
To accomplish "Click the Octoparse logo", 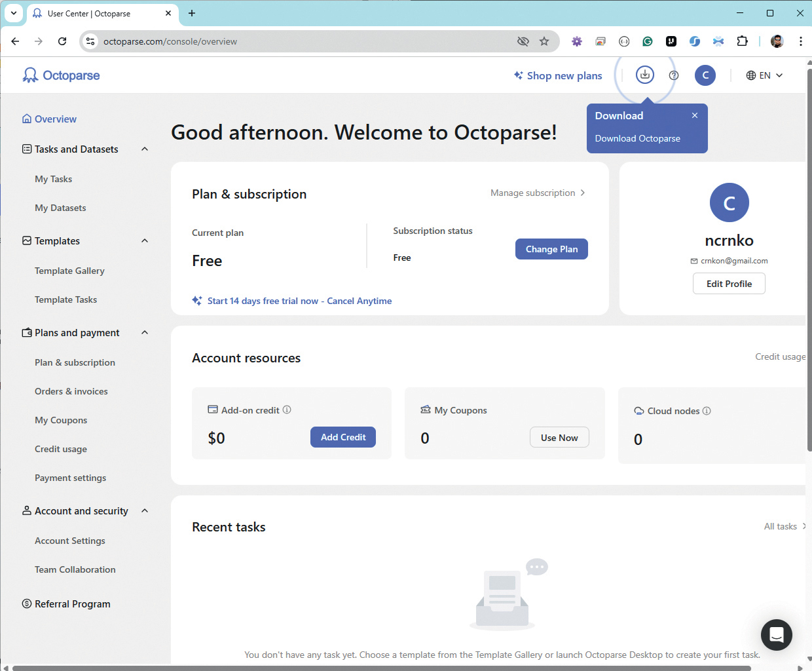I will coord(61,75).
